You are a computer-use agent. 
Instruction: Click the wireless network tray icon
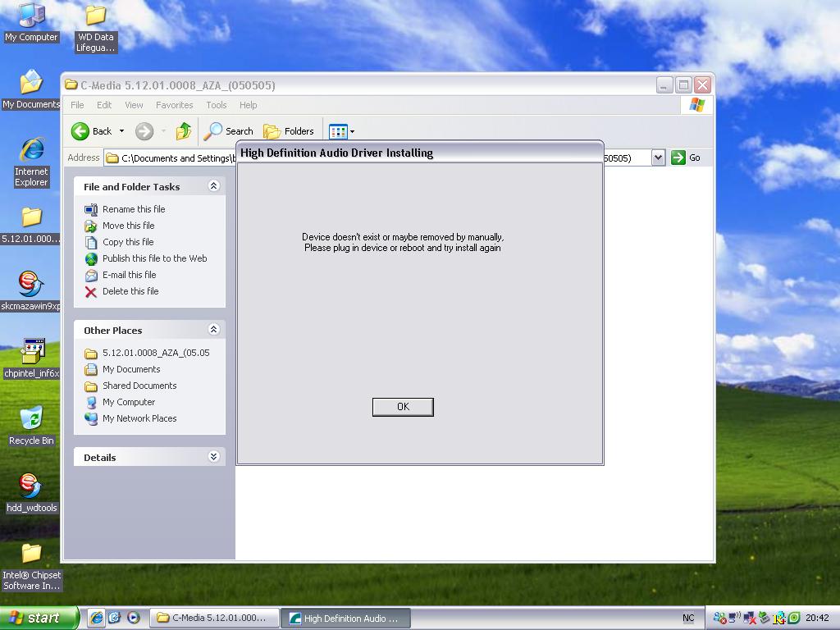click(x=734, y=618)
